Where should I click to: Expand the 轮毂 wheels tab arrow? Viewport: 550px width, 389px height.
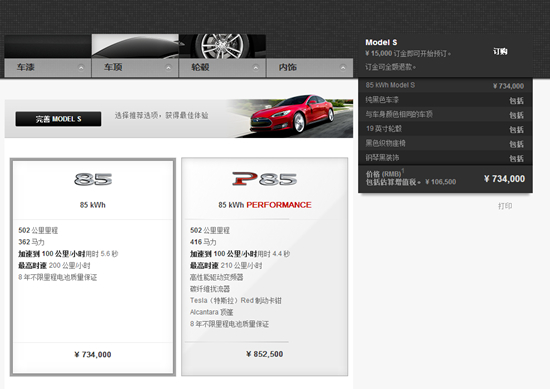coord(256,68)
